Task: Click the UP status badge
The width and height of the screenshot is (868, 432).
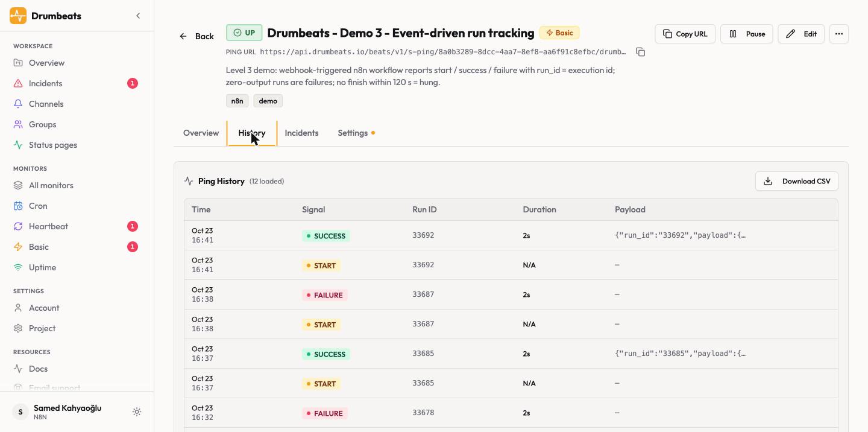Action: pos(244,33)
